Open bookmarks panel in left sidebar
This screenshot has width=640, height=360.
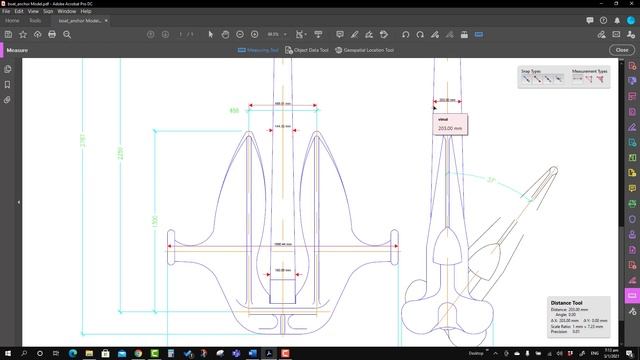coord(7,84)
